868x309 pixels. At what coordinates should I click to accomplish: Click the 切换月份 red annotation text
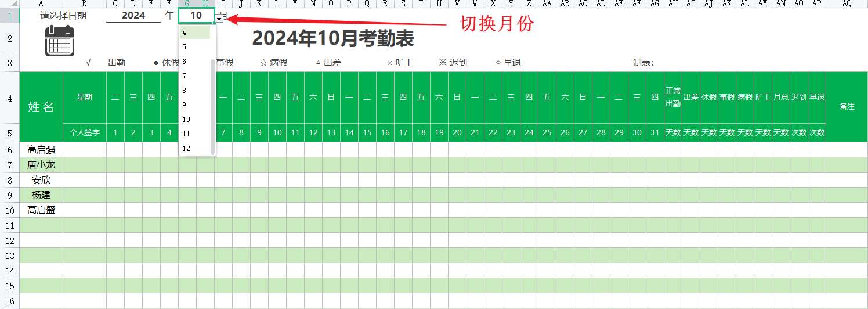coord(496,24)
